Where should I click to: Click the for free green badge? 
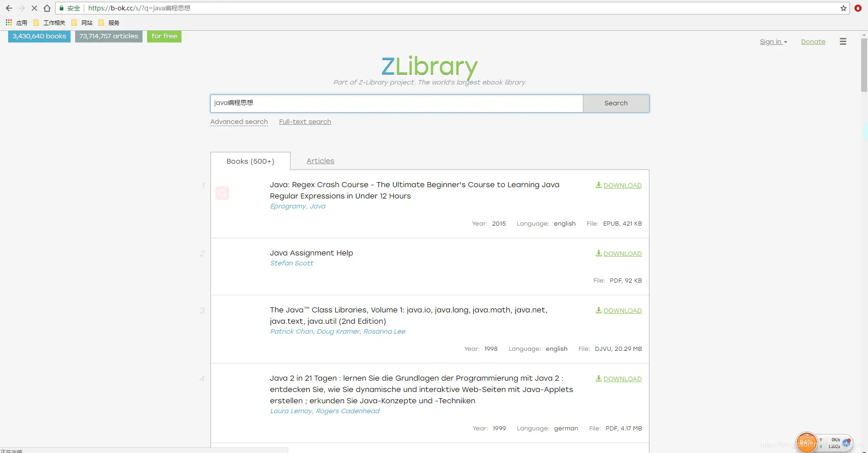coord(164,36)
